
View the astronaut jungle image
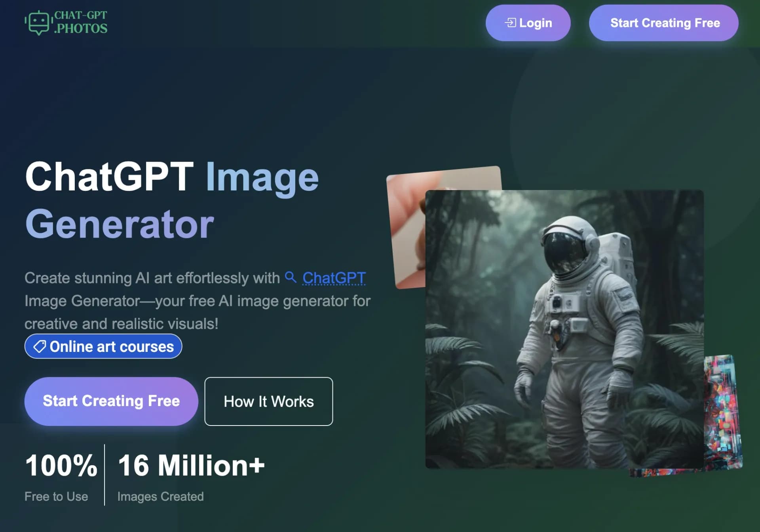coord(564,329)
